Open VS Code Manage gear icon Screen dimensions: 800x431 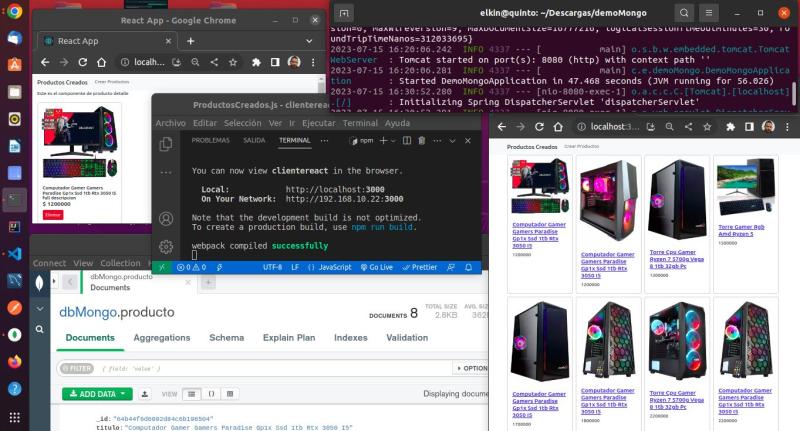point(166,245)
